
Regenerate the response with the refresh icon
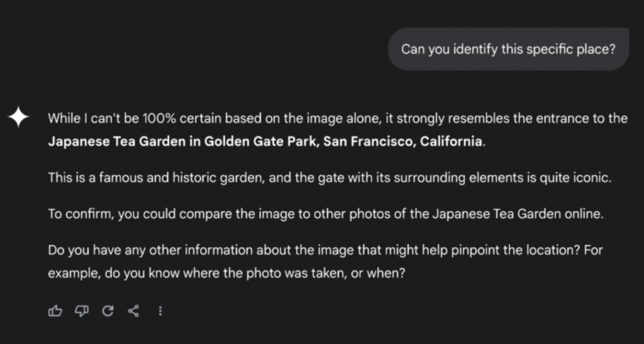click(108, 311)
